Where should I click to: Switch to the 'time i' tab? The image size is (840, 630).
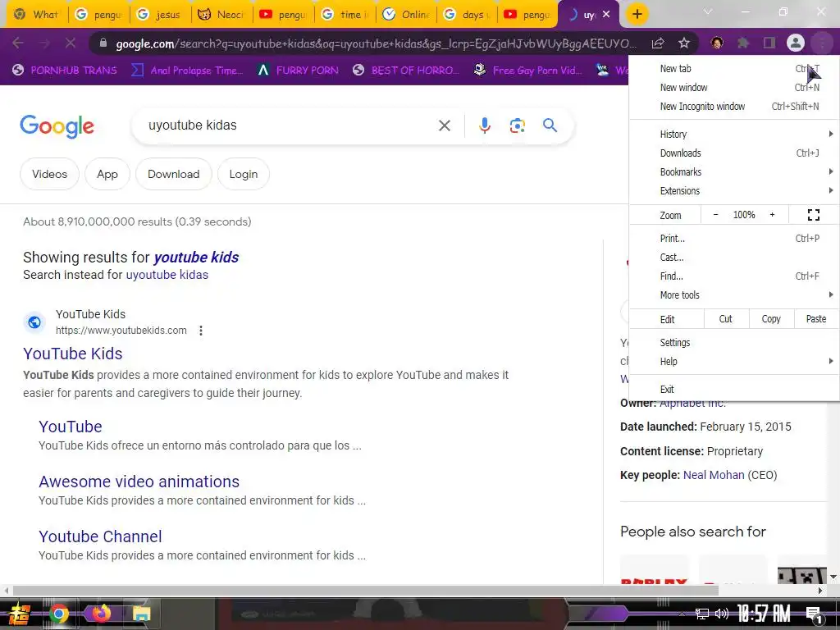[x=345, y=15]
